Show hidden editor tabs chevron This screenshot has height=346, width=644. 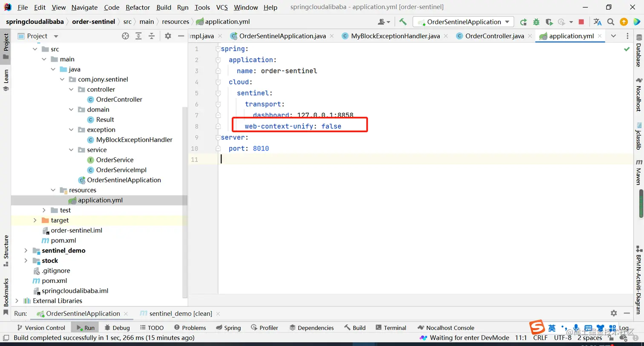613,36
